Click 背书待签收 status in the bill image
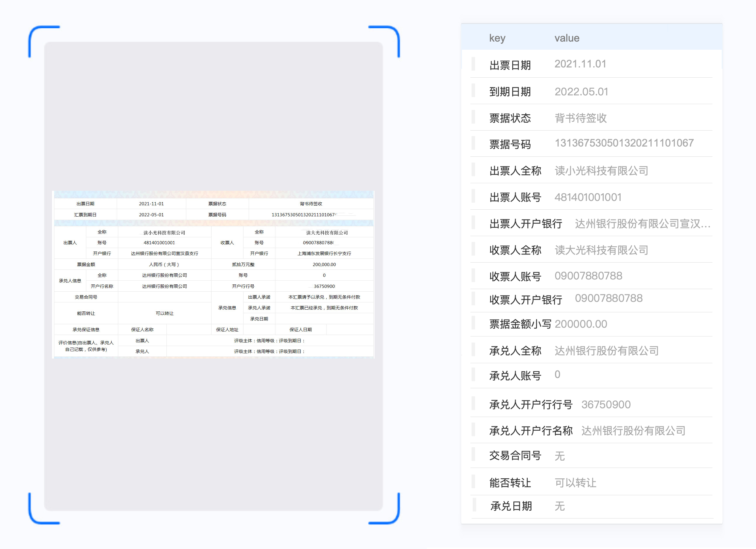The width and height of the screenshot is (756, 549). click(311, 204)
